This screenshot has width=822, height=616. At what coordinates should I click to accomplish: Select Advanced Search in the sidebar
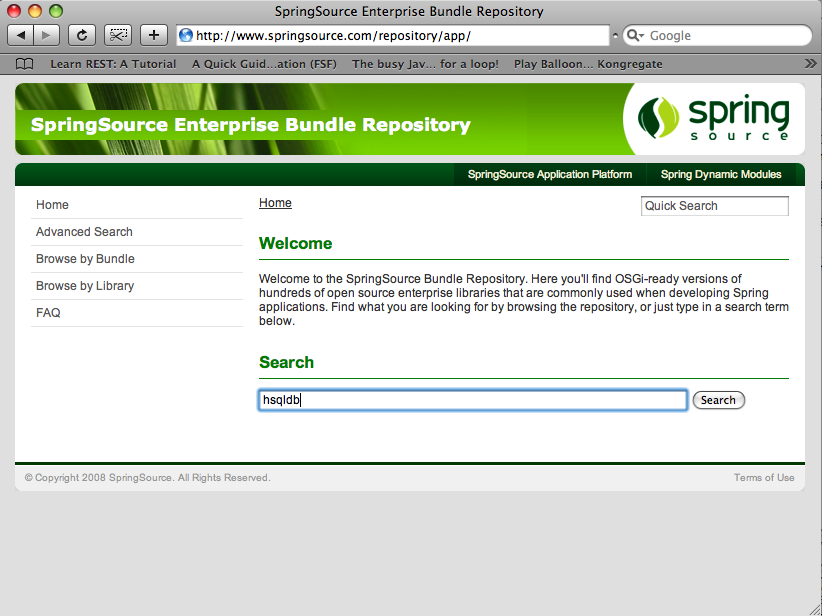pyautogui.click(x=137, y=232)
